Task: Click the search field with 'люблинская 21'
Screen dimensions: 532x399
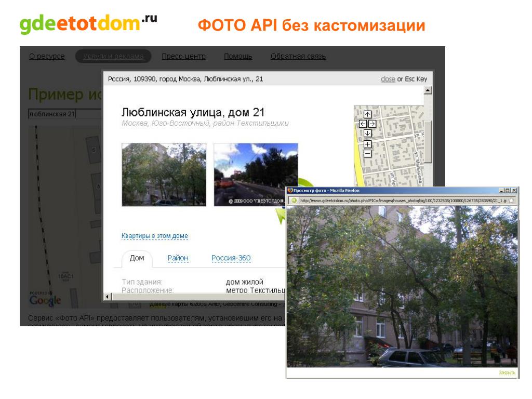Action: tap(64, 114)
